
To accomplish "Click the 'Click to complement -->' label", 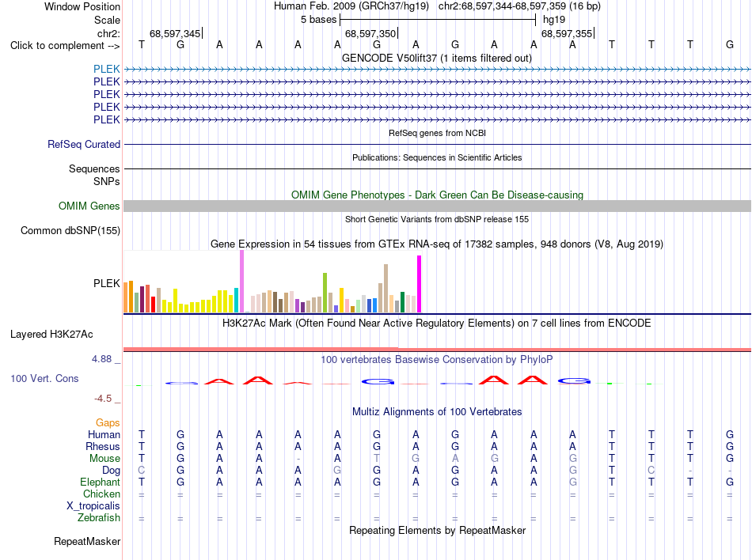I will pyautogui.click(x=65, y=46).
